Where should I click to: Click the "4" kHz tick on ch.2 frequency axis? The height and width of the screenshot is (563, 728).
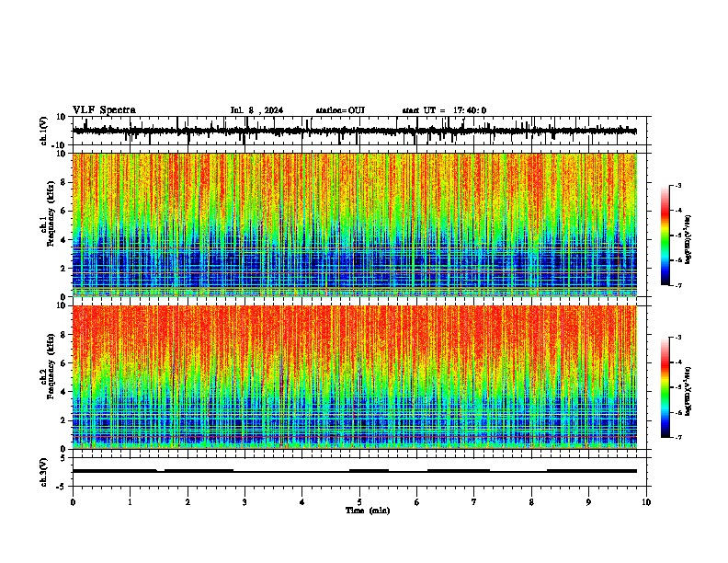[63, 392]
